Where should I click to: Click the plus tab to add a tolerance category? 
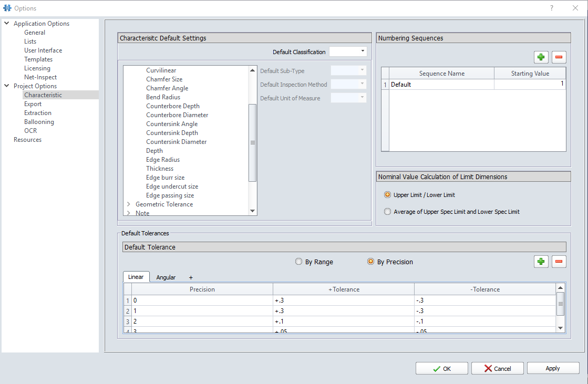pos(190,277)
